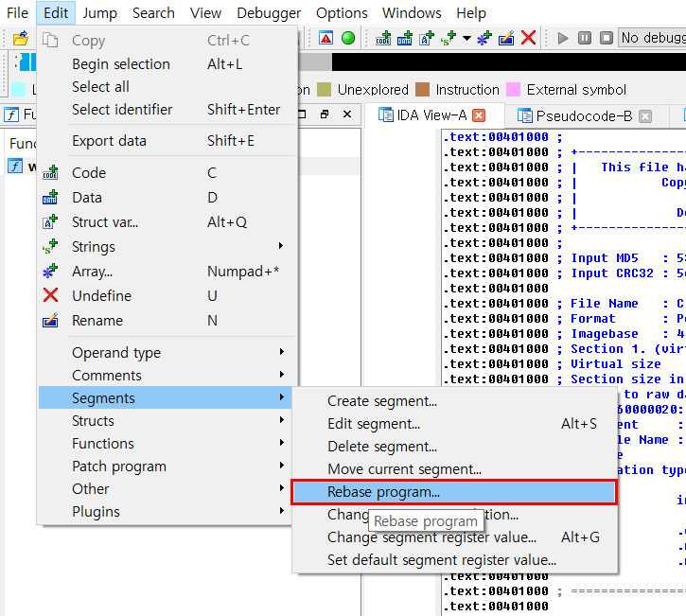The width and height of the screenshot is (686, 616).
Task: Expand the Patch program submenu
Action: coord(167,466)
